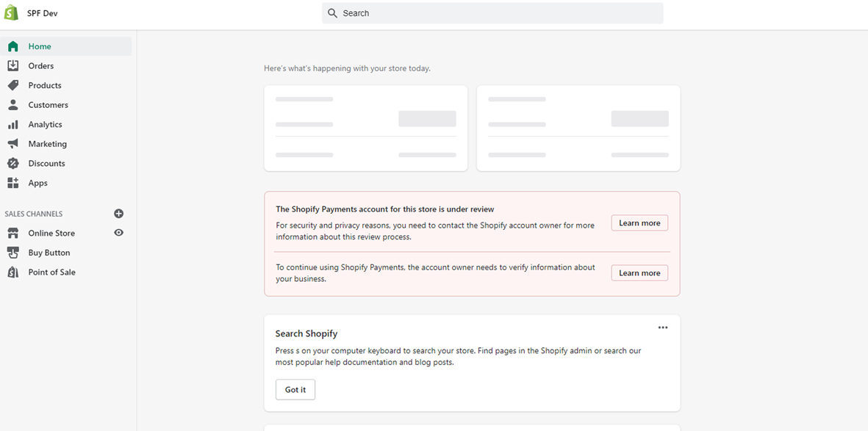Click the Products tag icon
The height and width of the screenshot is (431, 868).
[x=12, y=85]
